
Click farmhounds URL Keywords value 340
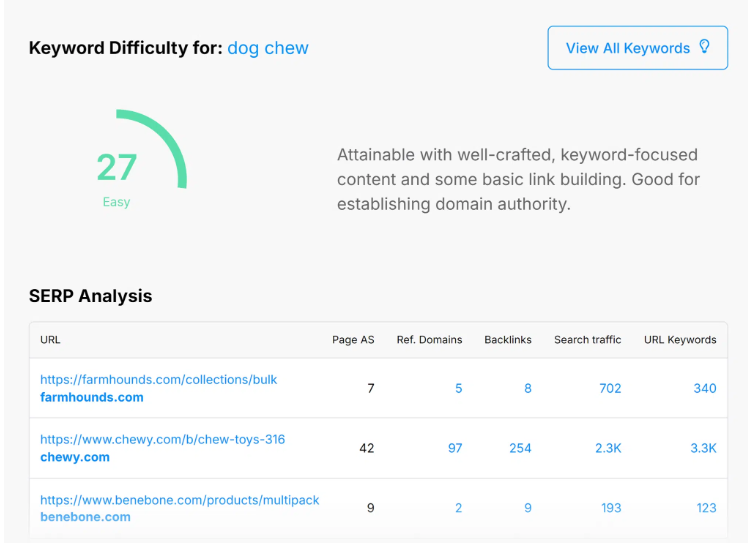point(705,388)
